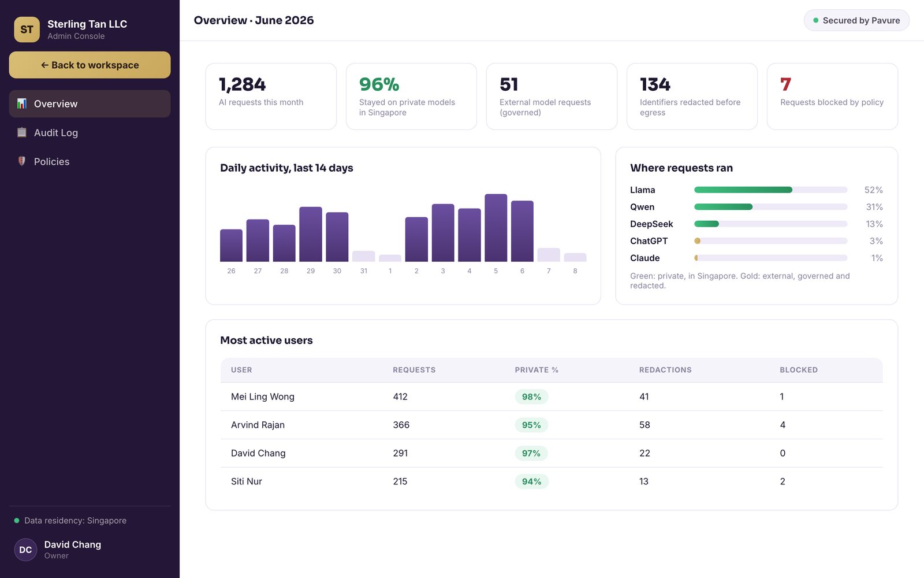Select the Mei Ling Wong table row
The image size is (924, 578).
pos(552,397)
